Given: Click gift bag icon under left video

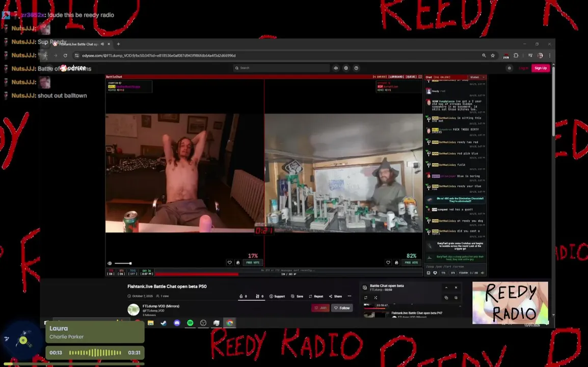Looking at the screenshot, I should 238,263.
